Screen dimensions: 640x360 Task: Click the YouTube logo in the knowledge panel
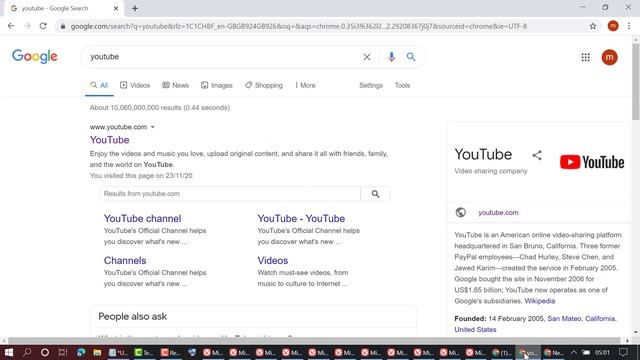point(592,162)
